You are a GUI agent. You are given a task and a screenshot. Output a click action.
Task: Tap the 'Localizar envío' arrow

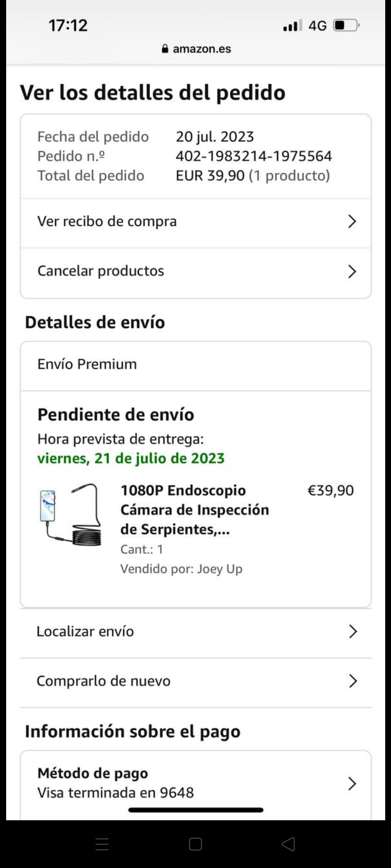click(x=353, y=631)
